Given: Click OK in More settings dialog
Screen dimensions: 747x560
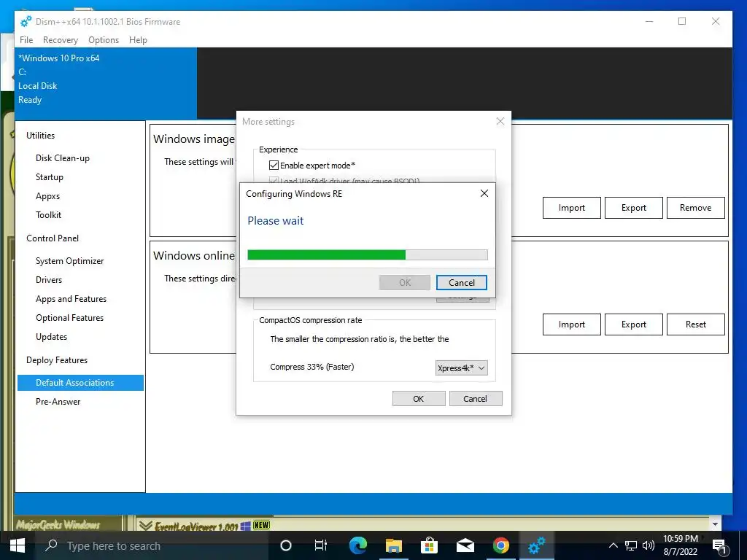Looking at the screenshot, I should click(x=418, y=399).
